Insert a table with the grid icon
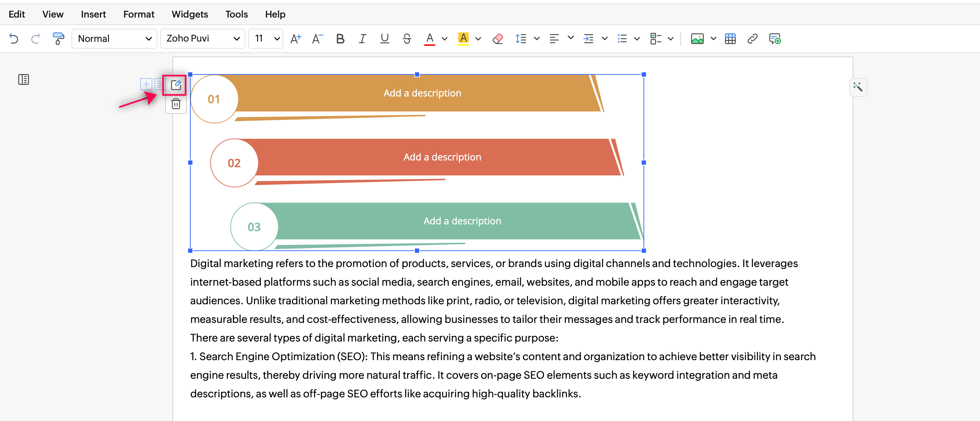Screen dimensions: 980x421 pos(730,38)
